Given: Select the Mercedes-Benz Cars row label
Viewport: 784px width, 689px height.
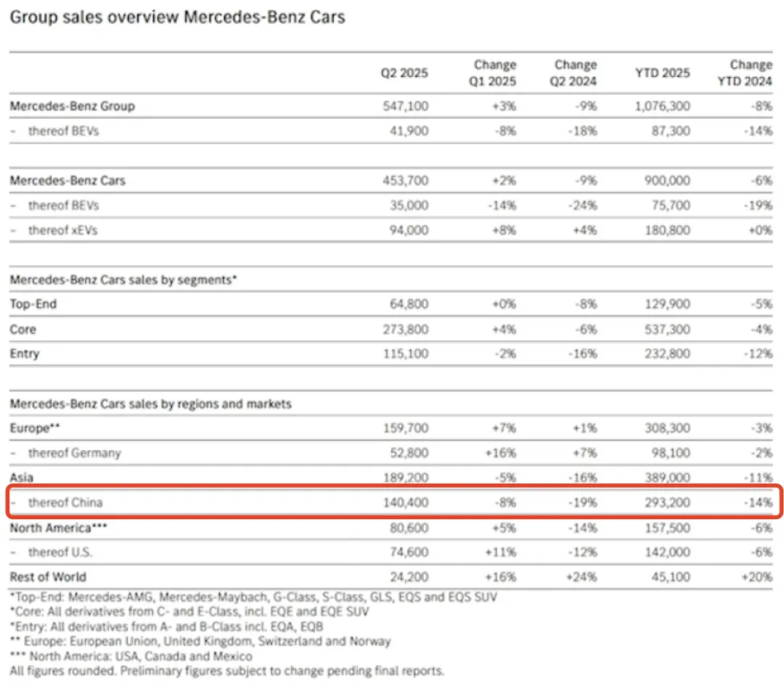Looking at the screenshot, I should point(68,181).
